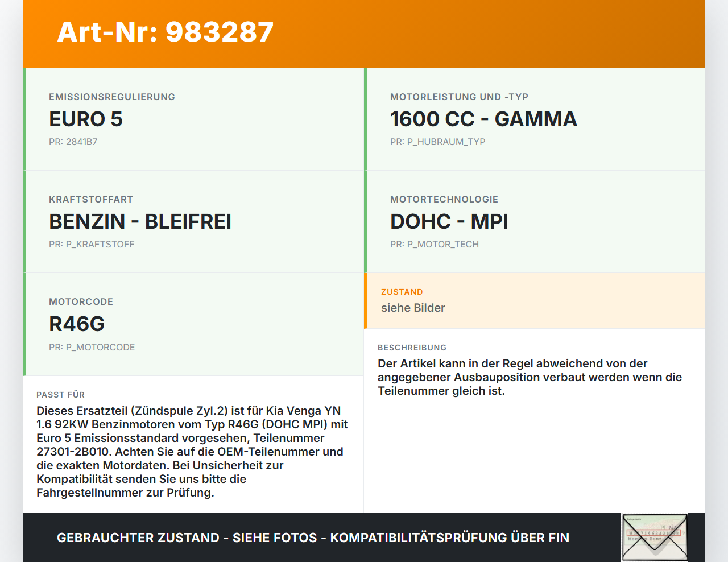Screen dimensions: 728x562
Task: Select the DOHC - MPI value
Action: (x=449, y=222)
